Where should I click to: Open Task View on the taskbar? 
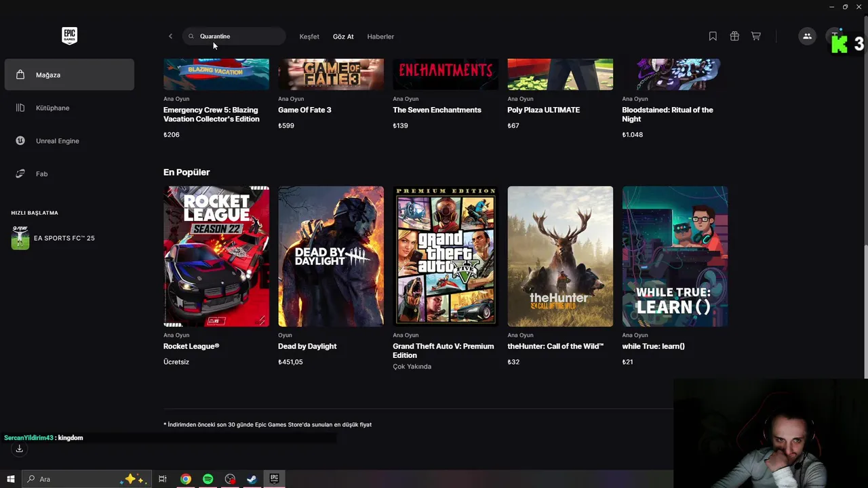(163, 479)
